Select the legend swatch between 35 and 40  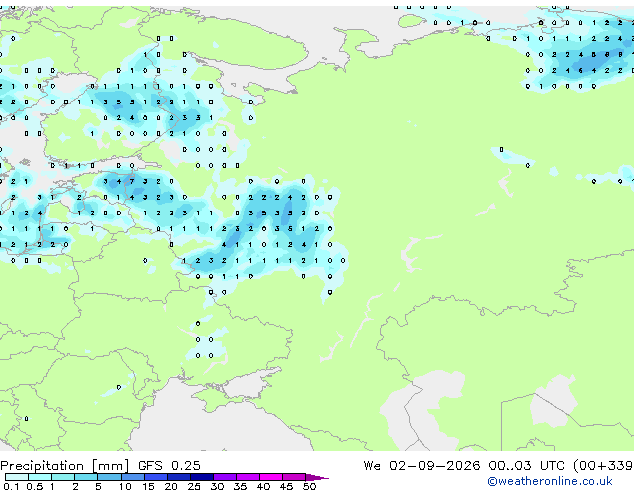click(248, 477)
